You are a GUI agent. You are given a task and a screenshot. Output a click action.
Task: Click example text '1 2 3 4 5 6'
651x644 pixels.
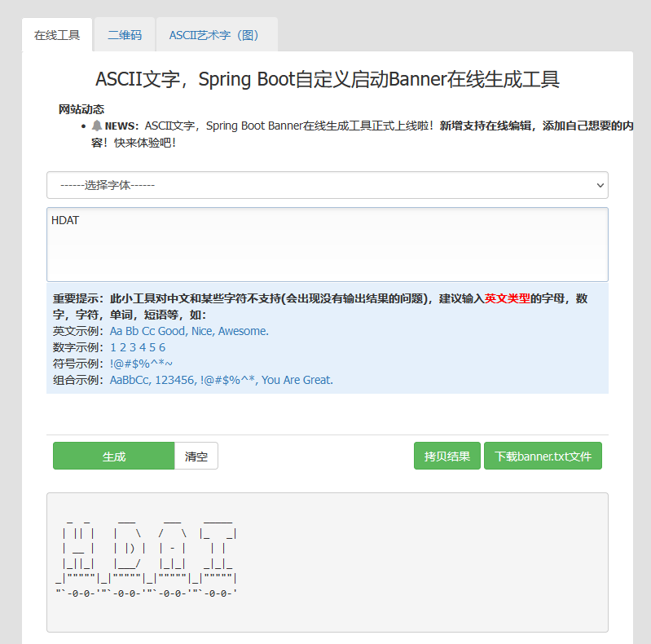pyautogui.click(x=138, y=347)
